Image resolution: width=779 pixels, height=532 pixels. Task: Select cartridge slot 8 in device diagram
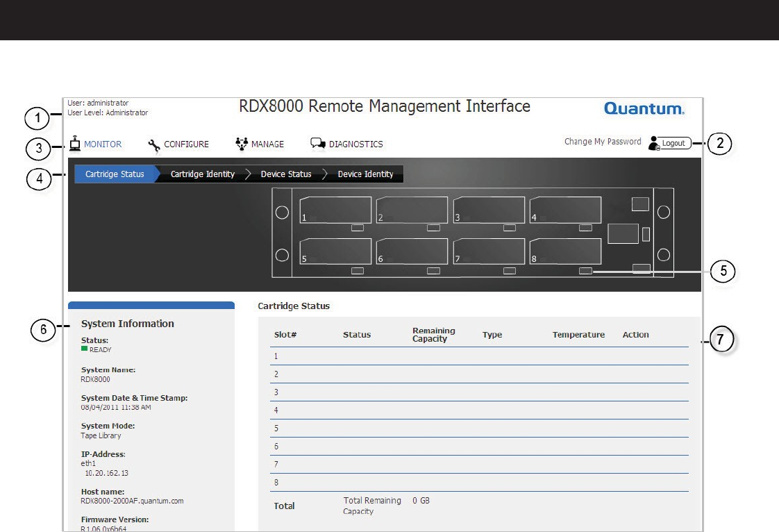565,251
